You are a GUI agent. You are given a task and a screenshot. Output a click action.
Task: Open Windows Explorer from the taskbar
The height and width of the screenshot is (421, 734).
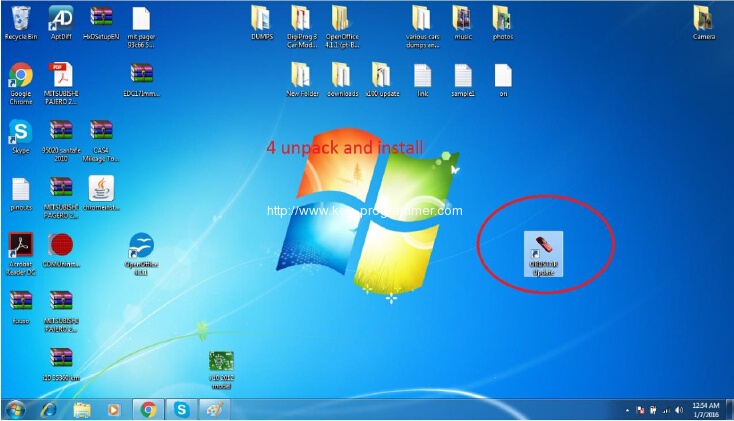[x=82, y=410]
